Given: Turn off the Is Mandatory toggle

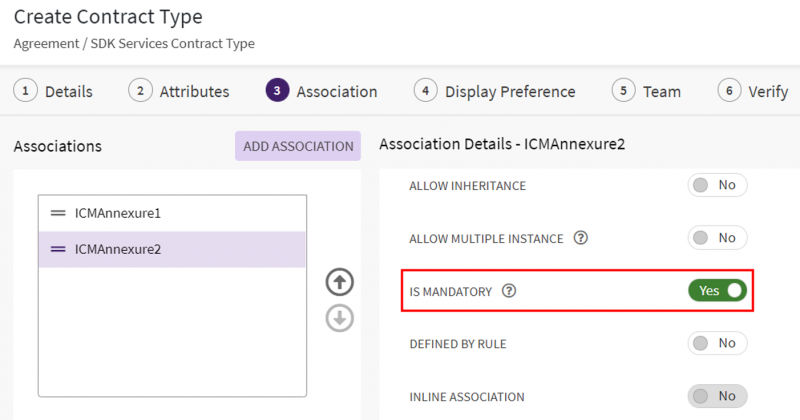Looking at the screenshot, I should coord(717,290).
